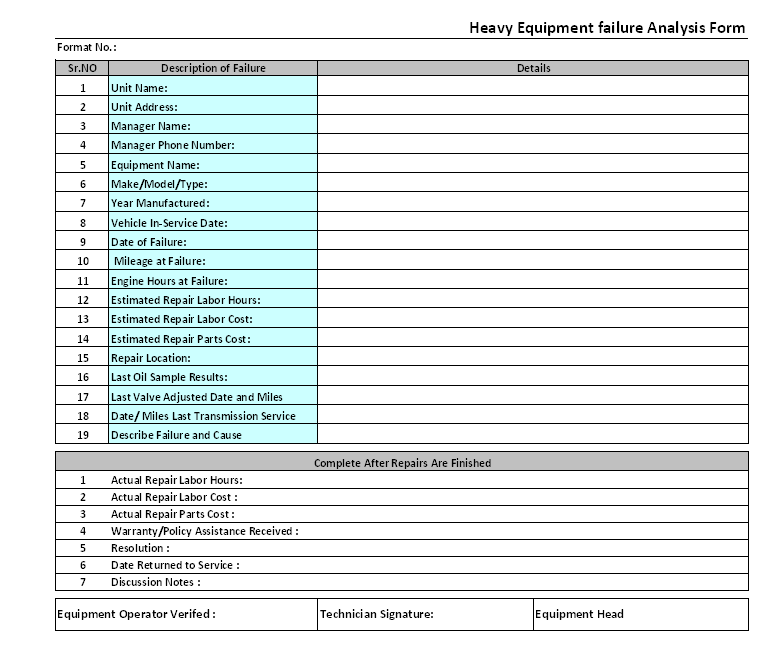The image size is (779, 666).
Task: Click the Details field for Unit Name
Action: tap(533, 86)
